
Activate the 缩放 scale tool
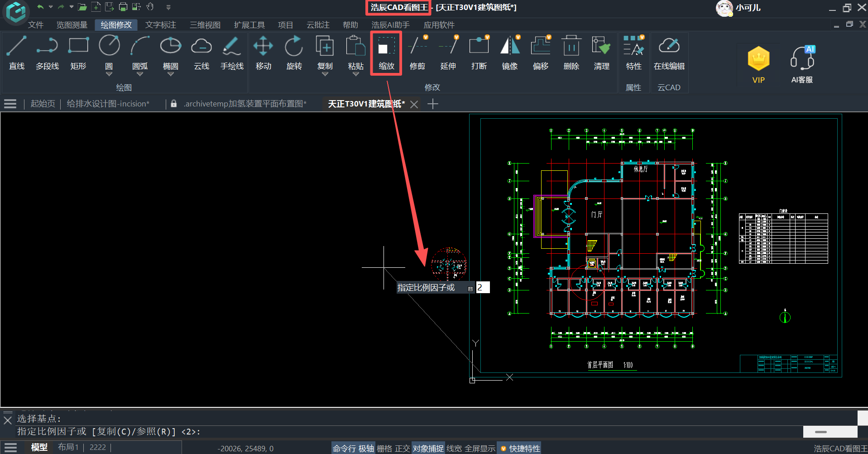point(386,53)
